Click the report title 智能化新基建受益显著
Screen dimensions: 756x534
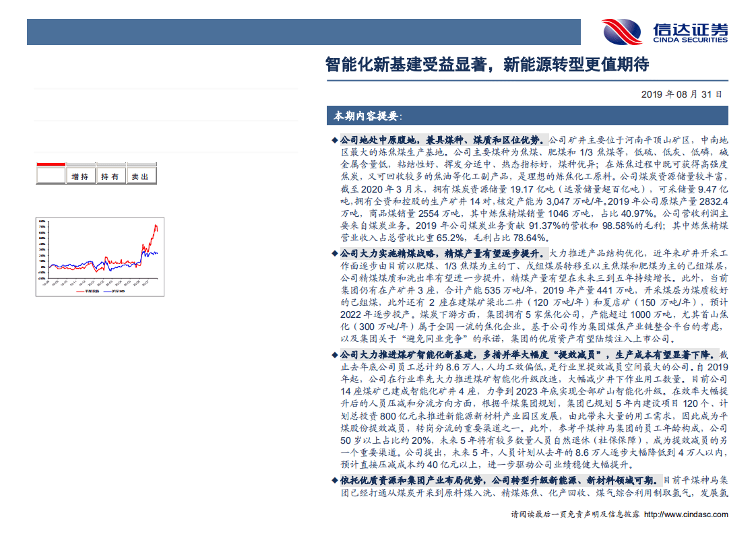coord(486,65)
